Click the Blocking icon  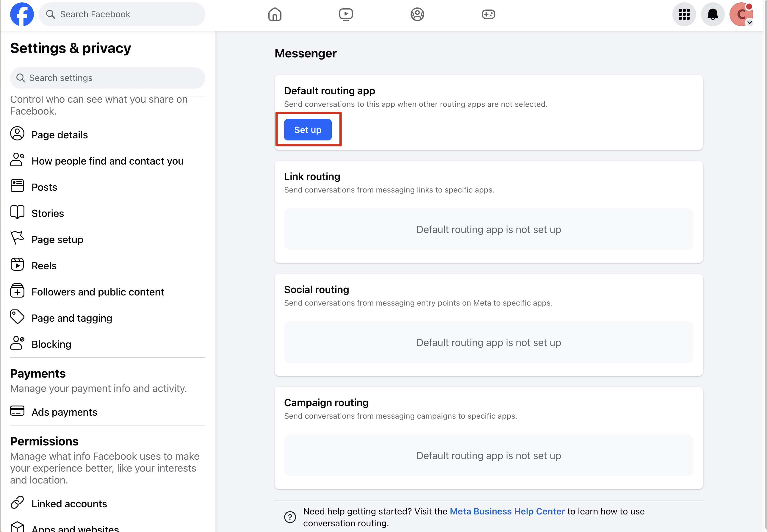(17, 343)
